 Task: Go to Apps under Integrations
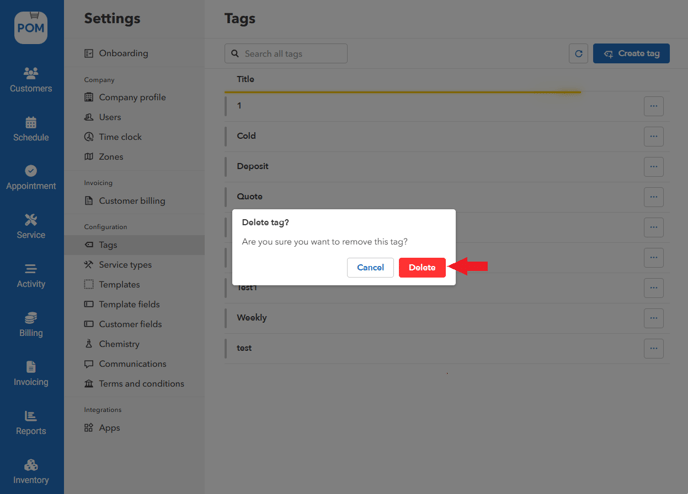(x=109, y=428)
